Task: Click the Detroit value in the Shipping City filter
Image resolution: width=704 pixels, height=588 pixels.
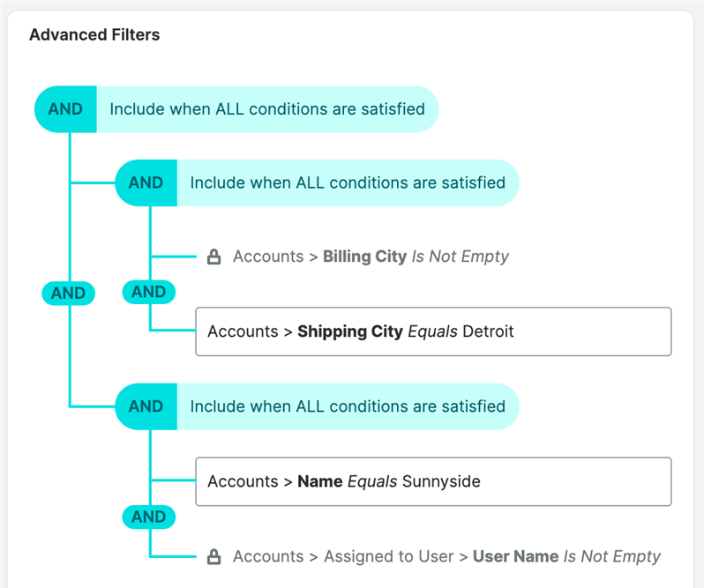Action: coord(487,331)
